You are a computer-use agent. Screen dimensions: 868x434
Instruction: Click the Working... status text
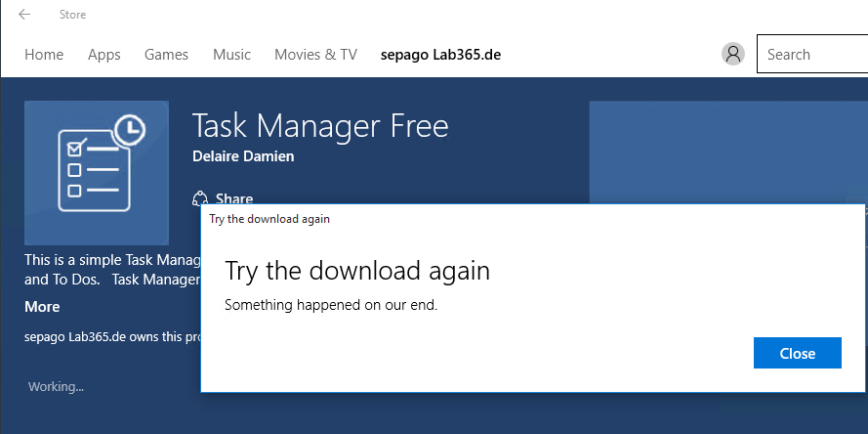pyautogui.click(x=56, y=386)
